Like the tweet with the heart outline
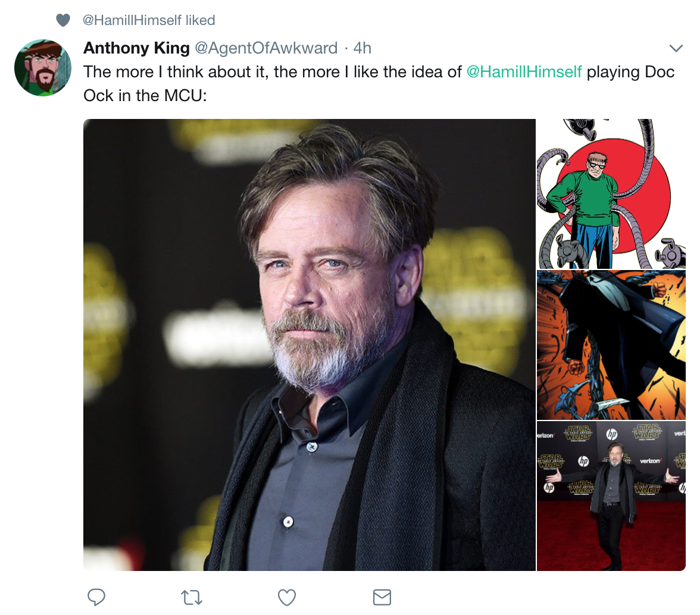This screenshot has height=615, width=700. click(x=287, y=597)
